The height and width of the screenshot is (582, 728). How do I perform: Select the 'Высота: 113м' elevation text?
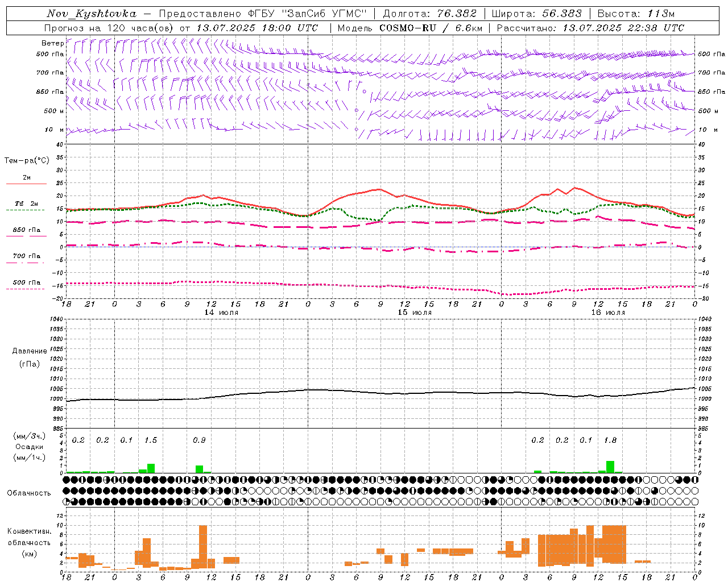pyautogui.click(x=636, y=14)
